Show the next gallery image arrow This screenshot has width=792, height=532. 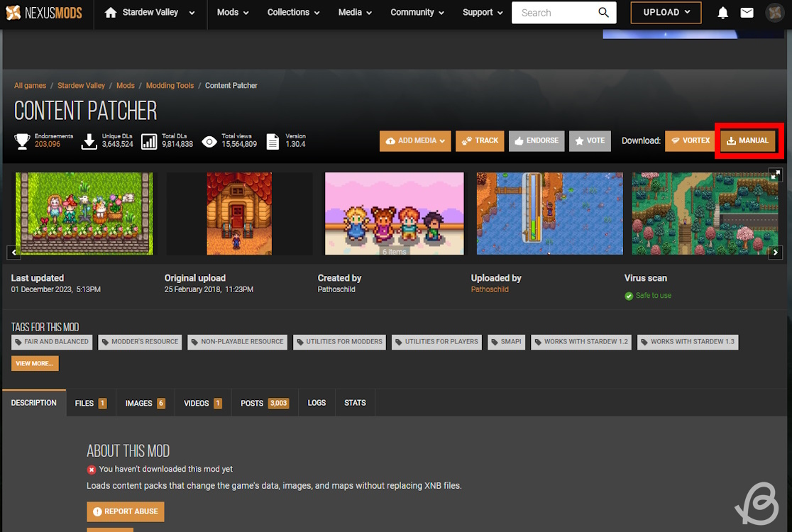(776, 252)
